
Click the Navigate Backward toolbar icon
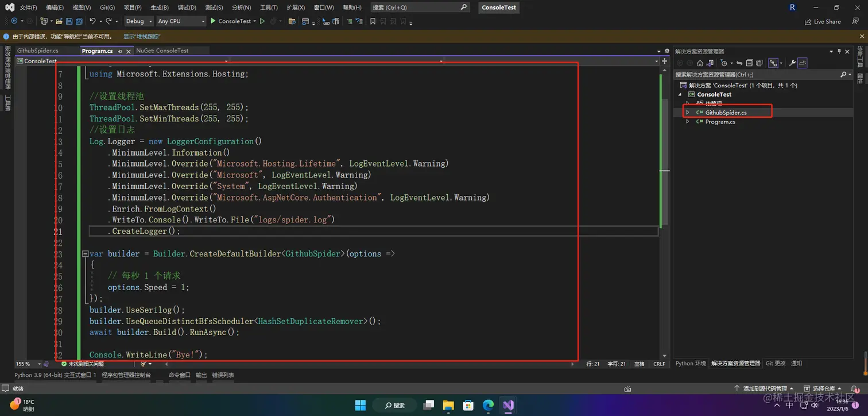(x=14, y=21)
